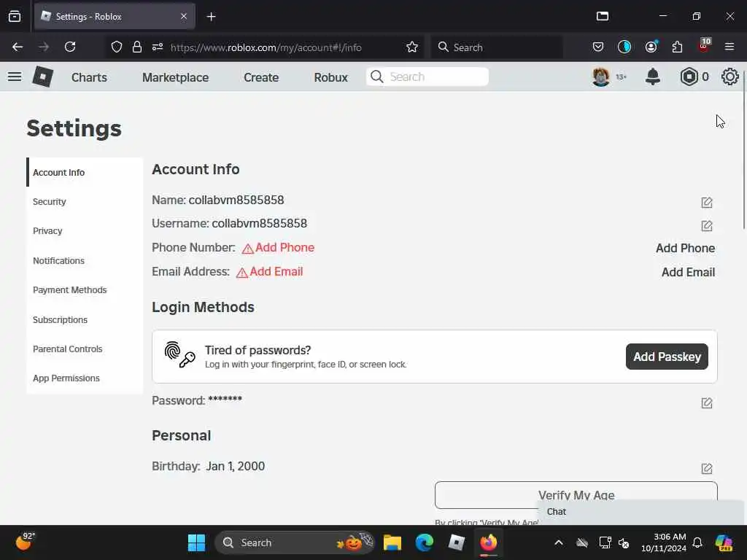This screenshot has height=560, width=747.
Task: Go to Robux in the Roblox navbar
Action: [330, 77]
